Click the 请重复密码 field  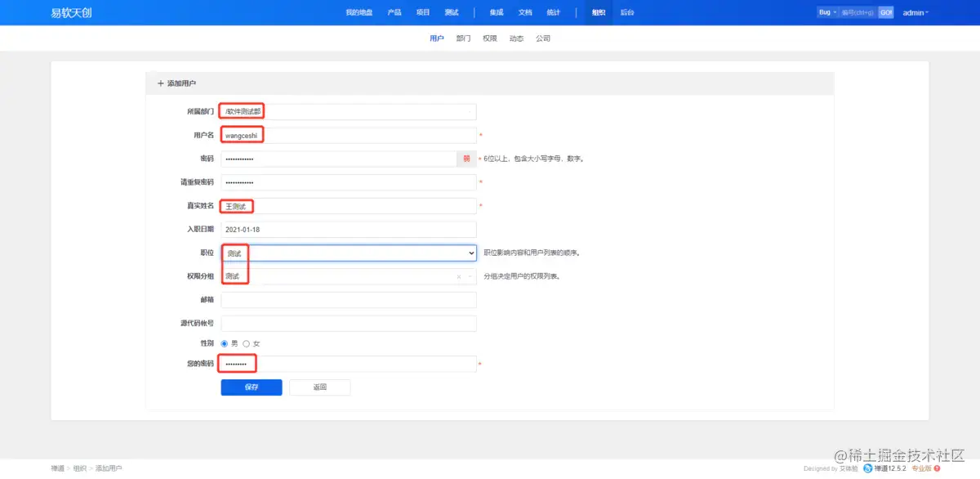pos(349,182)
